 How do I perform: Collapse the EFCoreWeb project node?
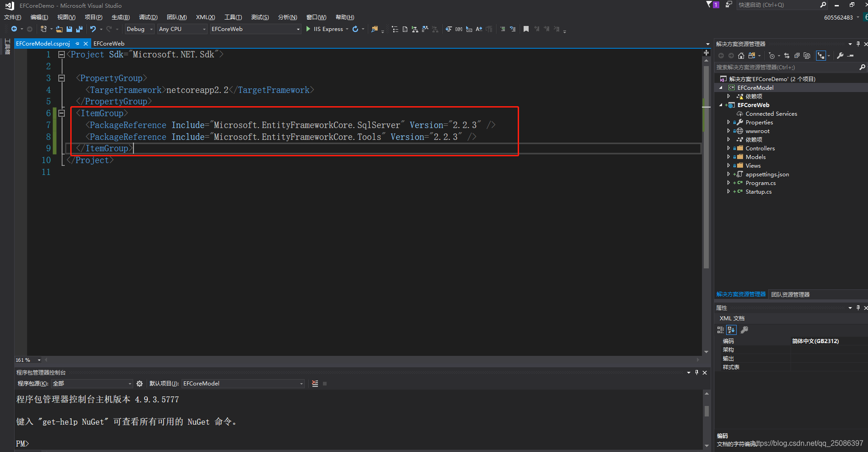[721, 105]
